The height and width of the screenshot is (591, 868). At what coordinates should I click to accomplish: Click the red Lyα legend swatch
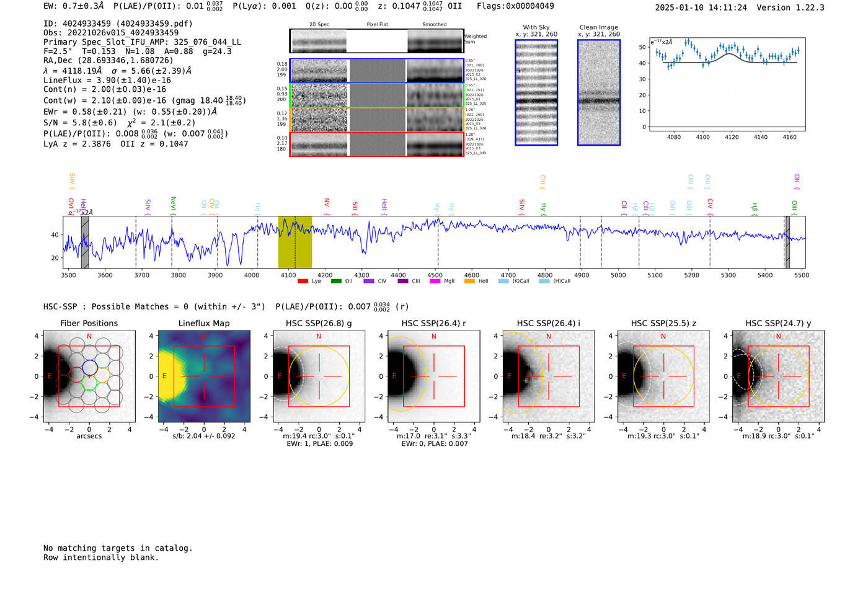click(x=303, y=281)
